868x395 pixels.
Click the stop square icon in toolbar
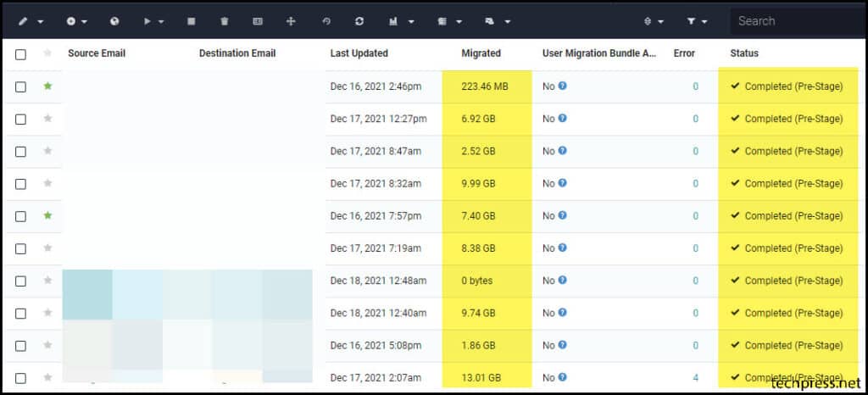[x=192, y=21]
